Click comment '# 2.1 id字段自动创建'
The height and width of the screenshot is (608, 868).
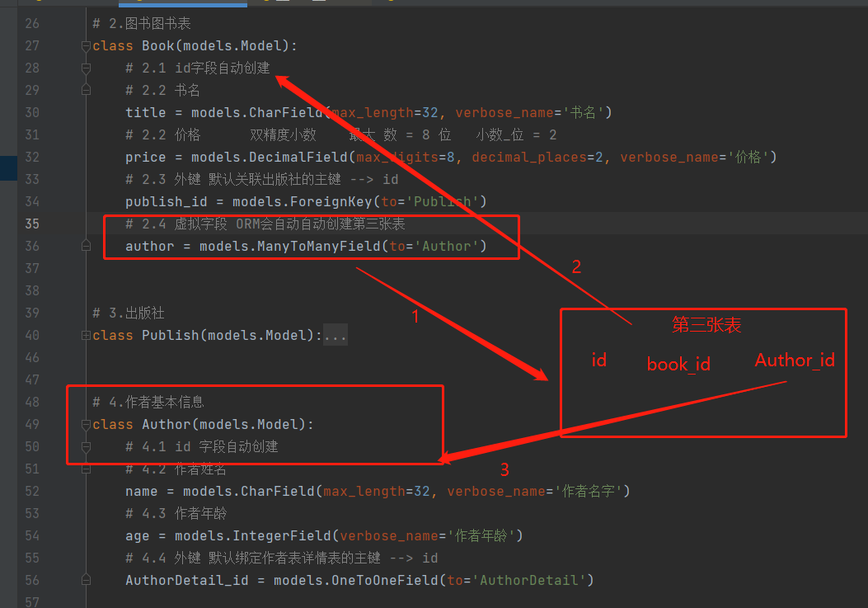[x=198, y=68]
